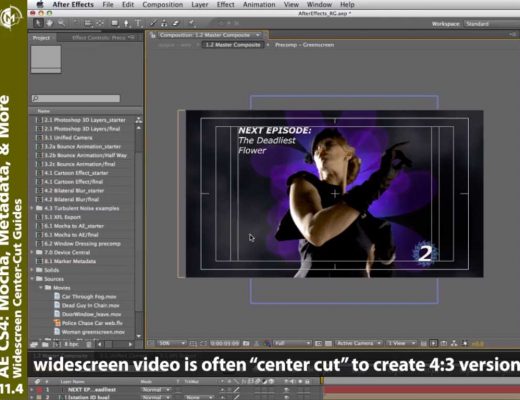
Task: Select the Hand tool
Action: point(49,23)
